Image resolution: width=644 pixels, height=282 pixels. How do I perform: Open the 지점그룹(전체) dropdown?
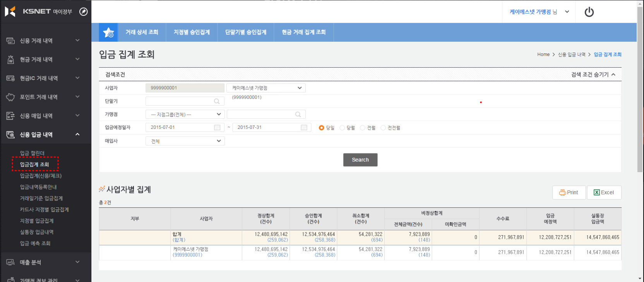pos(185,115)
